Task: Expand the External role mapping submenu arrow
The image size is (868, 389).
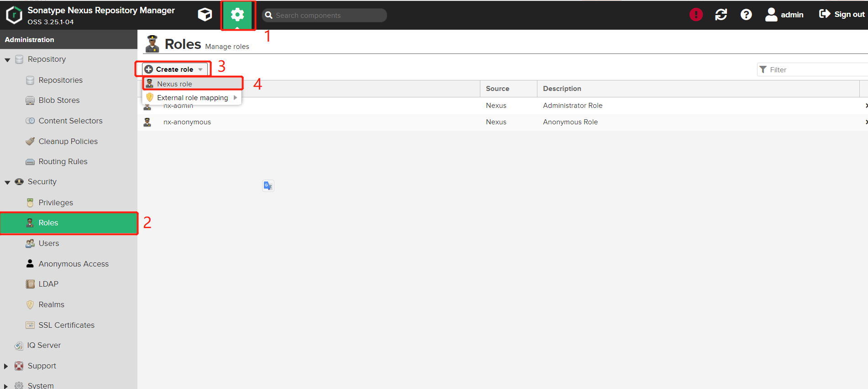Action: [x=236, y=97]
